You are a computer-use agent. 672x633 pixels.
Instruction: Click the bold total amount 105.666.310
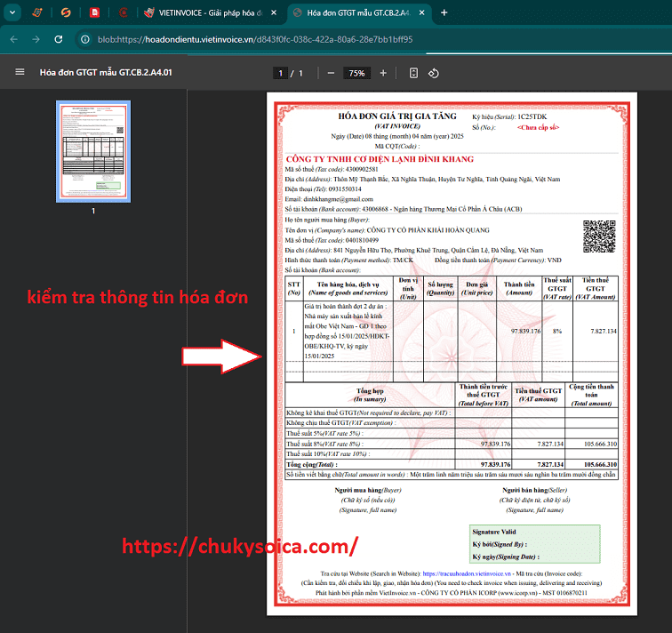(x=600, y=464)
